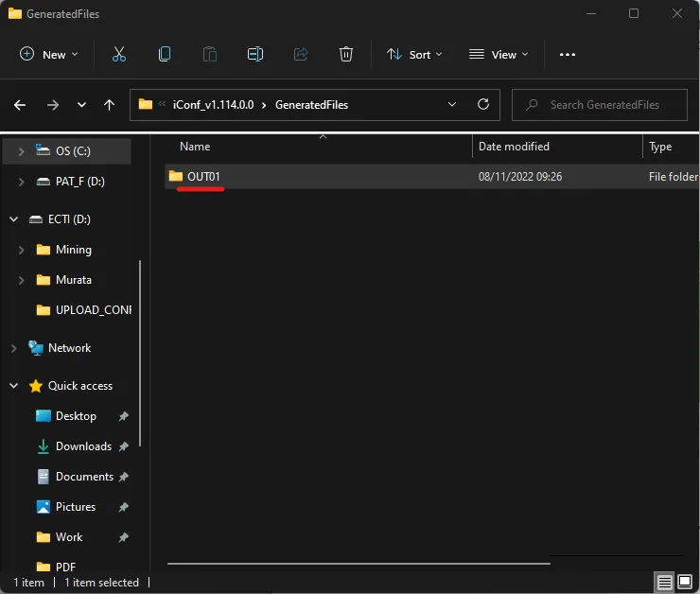Click the horizontal scrollbar in the file list

pyautogui.click(x=359, y=564)
